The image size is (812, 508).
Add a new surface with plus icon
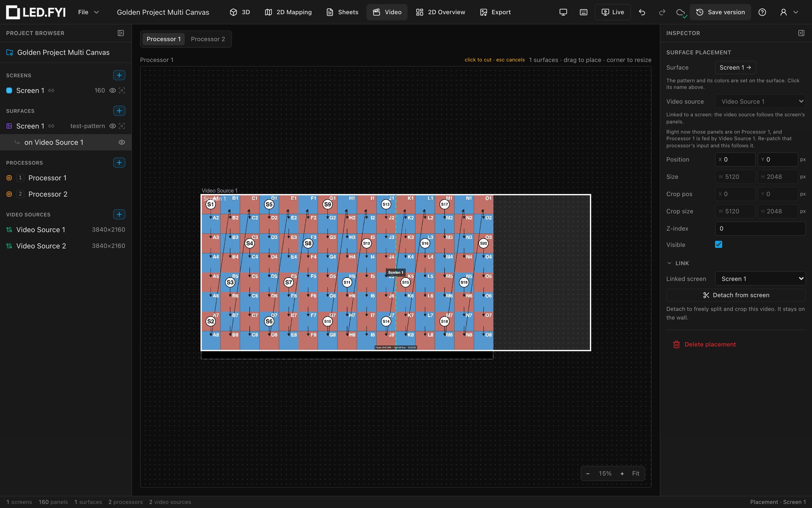(119, 111)
